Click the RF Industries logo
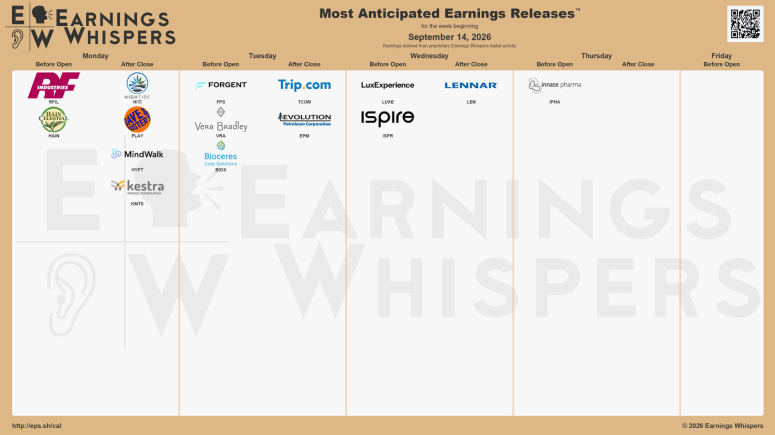775x435 pixels. click(54, 85)
